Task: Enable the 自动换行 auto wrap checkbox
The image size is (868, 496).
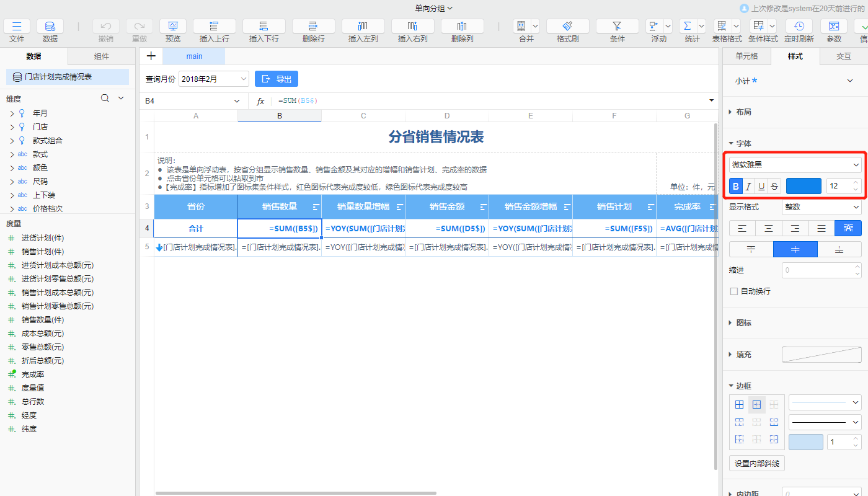Action: tap(734, 291)
